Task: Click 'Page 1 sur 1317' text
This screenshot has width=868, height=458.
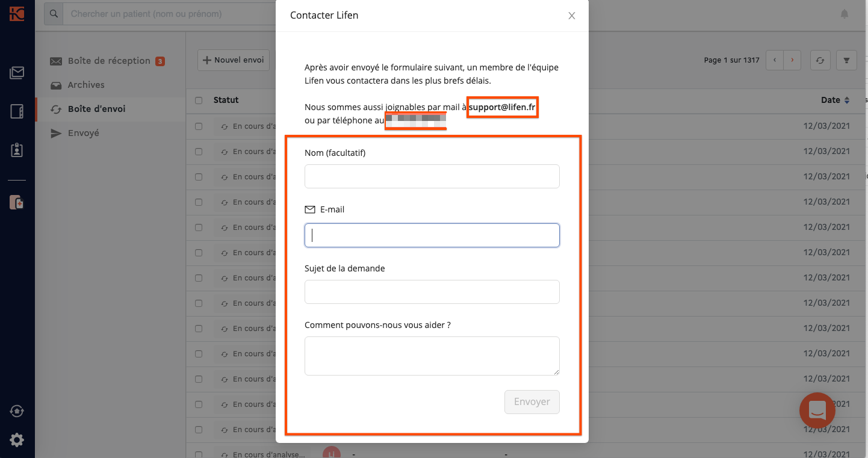Action: (732, 60)
